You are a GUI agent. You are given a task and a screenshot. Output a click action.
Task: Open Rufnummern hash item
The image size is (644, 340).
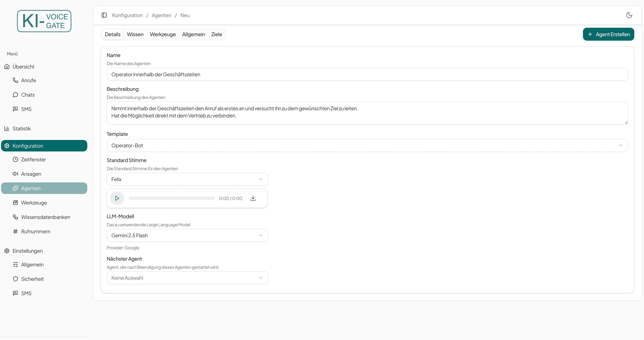point(36,232)
